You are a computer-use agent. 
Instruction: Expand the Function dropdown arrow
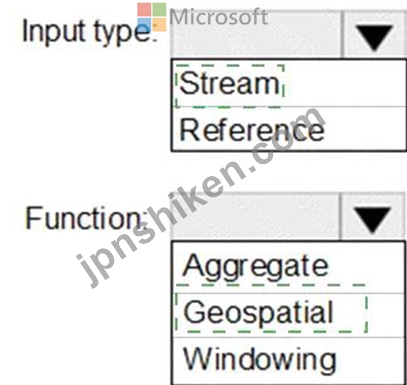(372, 217)
